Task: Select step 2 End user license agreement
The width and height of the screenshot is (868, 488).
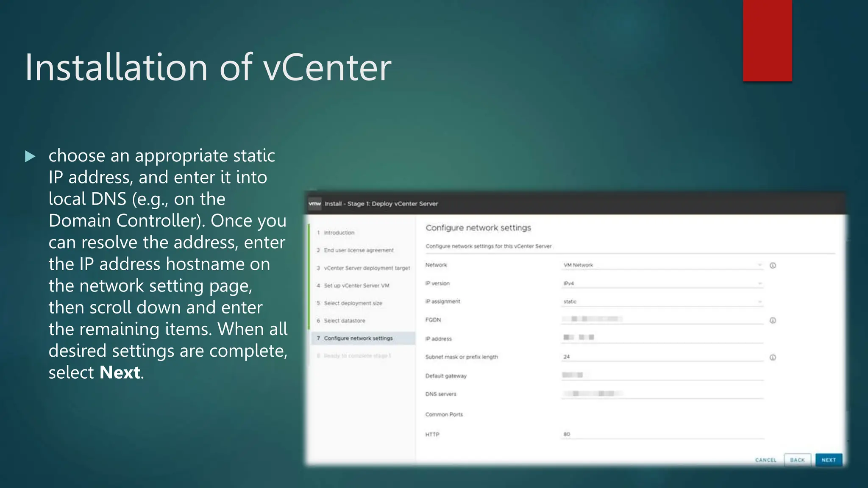Action: [355, 250]
